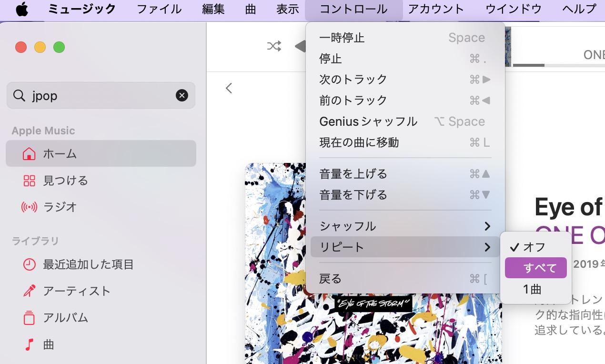
Task: Select 前のトラック menu item
Action: pyautogui.click(x=405, y=101)
